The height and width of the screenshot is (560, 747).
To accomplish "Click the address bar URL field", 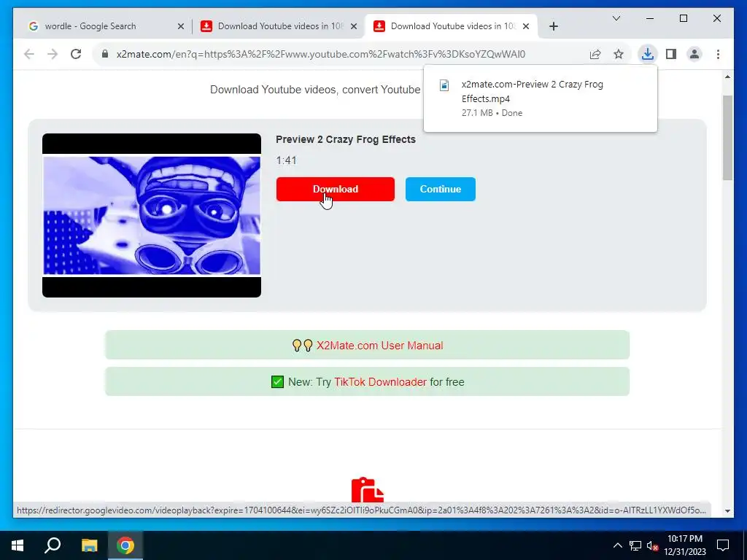I will [x=321, y=54].
